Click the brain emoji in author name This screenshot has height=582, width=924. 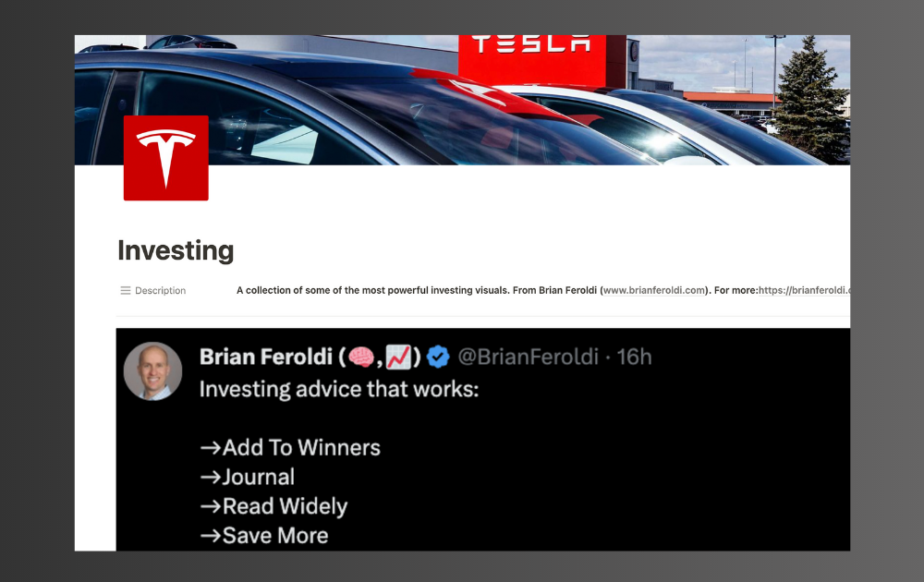pos(360,357)
